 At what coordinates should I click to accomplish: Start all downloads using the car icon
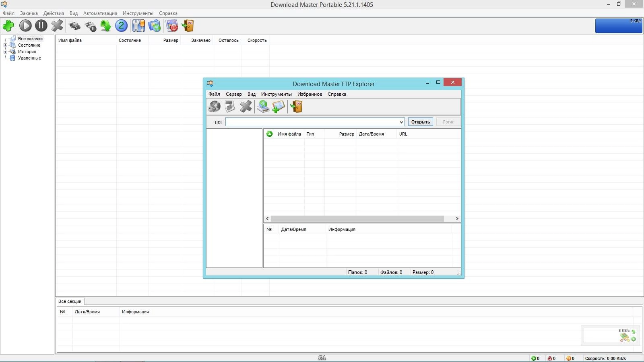(75, 26)
